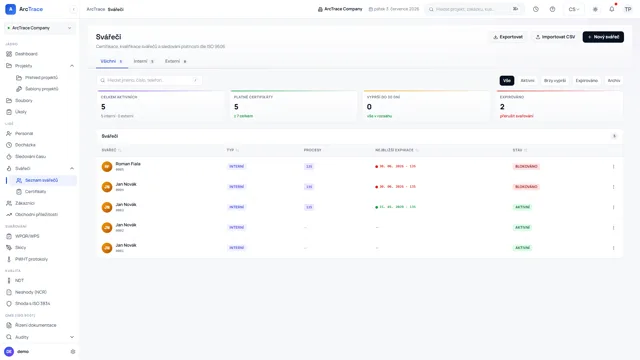The height and width of the screenshot is (360, 640).
Task: Open Dashboard from the sidebar
Action: pos(26,54)
